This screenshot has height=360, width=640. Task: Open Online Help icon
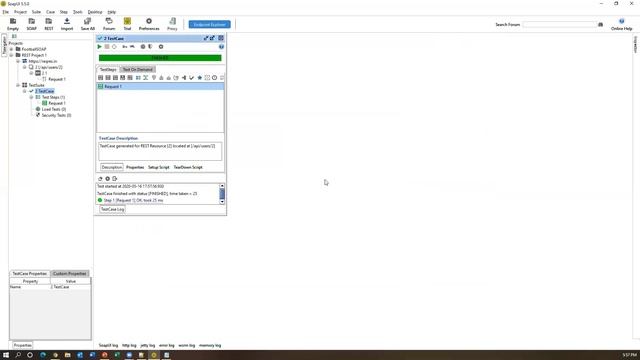tap(621, 24)
